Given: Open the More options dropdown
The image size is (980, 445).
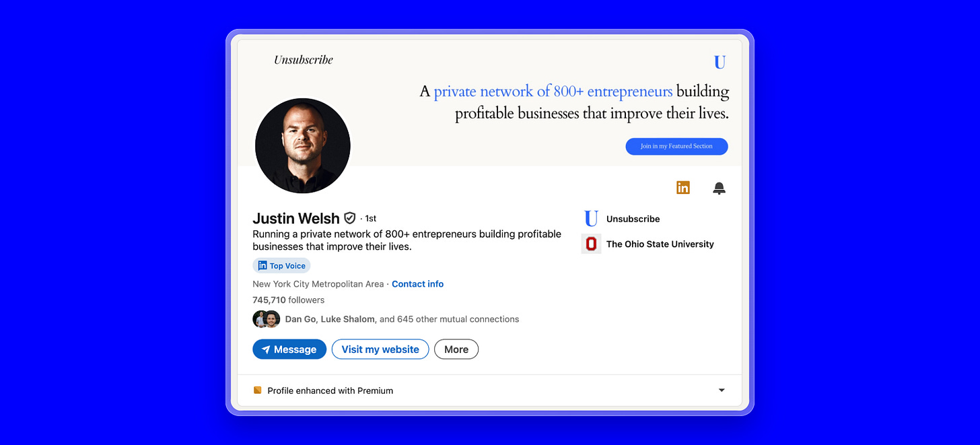Looking at the screenshot, I should (456, 349).
